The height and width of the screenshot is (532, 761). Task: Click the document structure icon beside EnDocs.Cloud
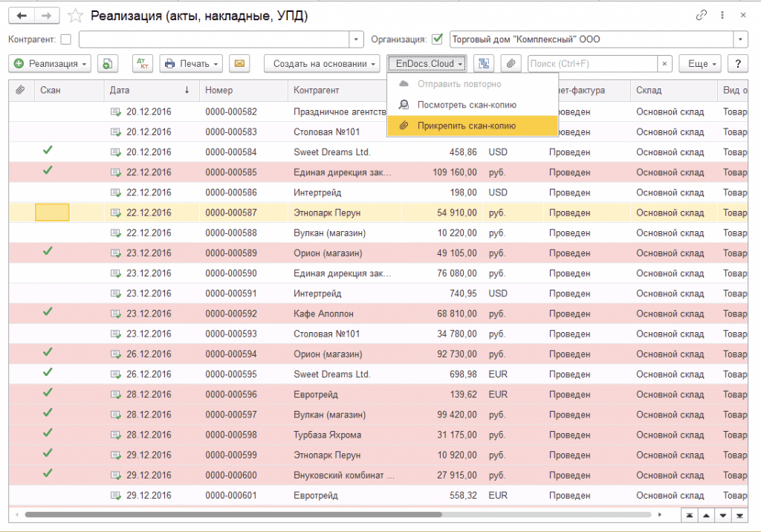[x=484, y=64]
